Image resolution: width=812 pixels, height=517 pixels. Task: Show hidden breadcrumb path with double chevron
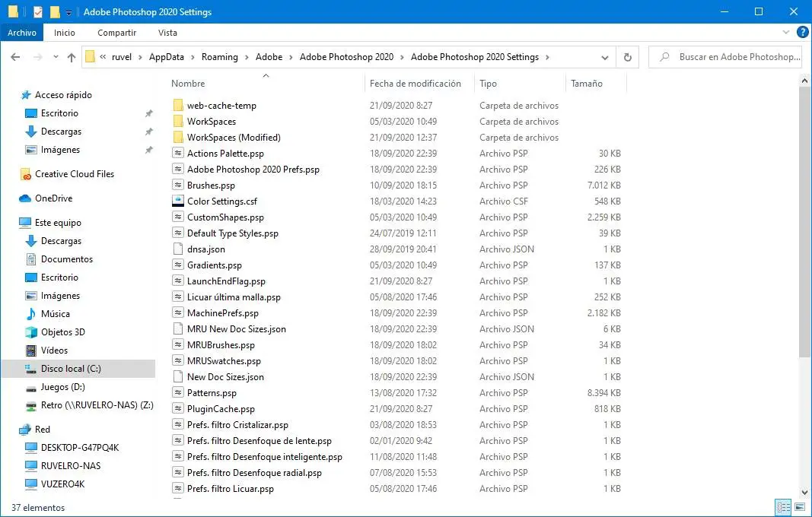103,57
